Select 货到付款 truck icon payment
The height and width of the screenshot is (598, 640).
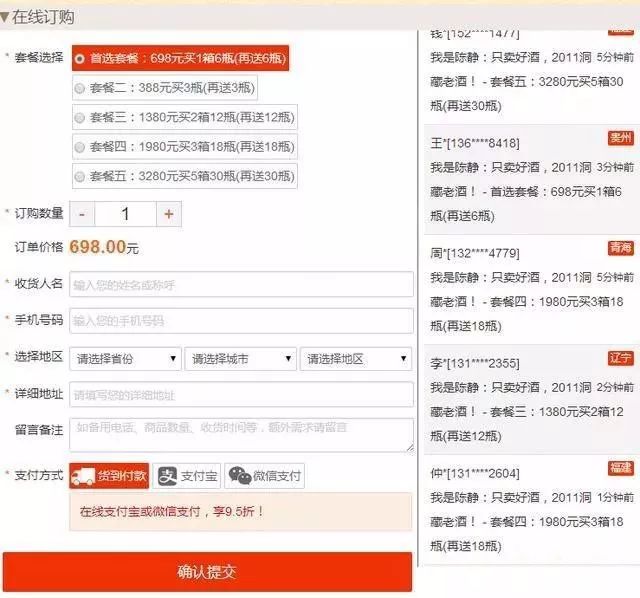click(109, 476)
